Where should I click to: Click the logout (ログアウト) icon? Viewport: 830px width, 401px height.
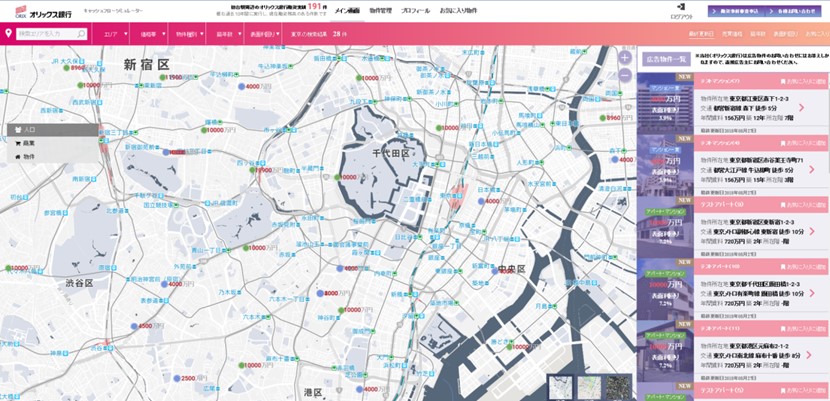tap(681, 7)
